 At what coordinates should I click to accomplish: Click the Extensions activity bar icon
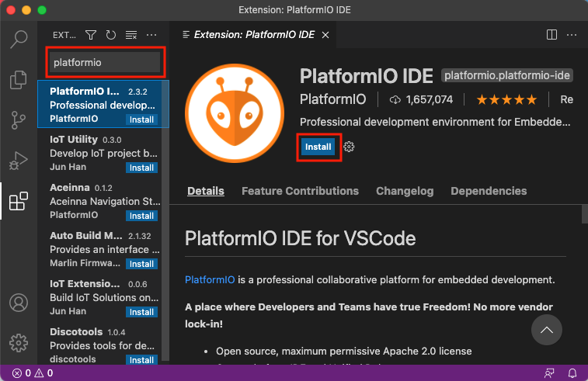click(x=19, y=203)
